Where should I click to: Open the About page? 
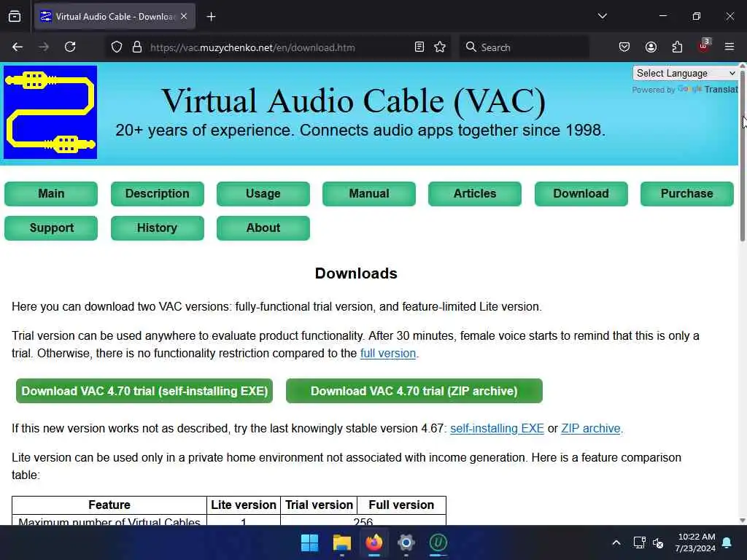click(263, 228)
